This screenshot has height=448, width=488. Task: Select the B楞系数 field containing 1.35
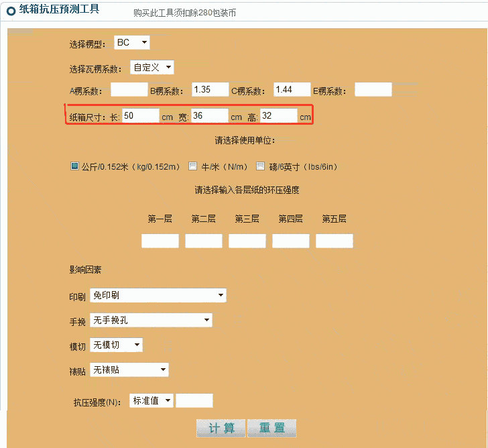[x=210, y=90]
